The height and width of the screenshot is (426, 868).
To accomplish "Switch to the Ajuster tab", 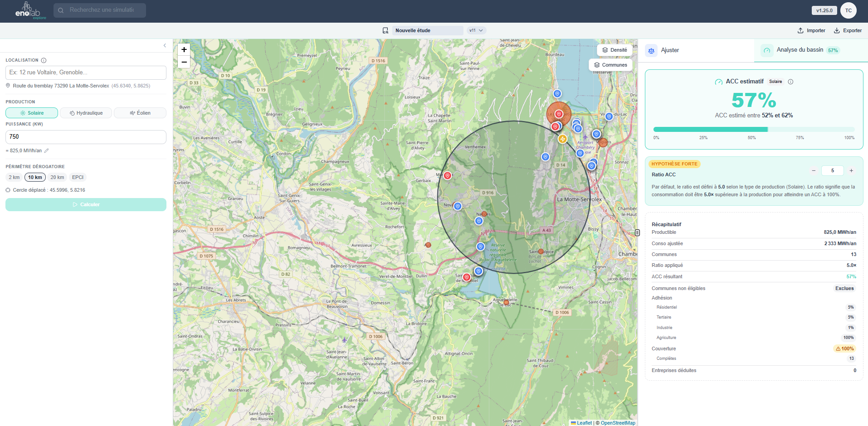I will pos(669,50).
